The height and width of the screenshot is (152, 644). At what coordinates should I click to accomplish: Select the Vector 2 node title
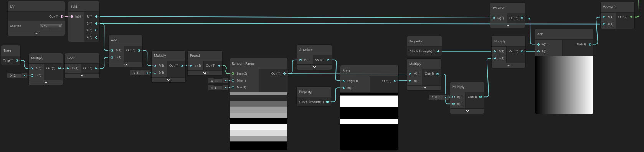(x=609, y=7)
